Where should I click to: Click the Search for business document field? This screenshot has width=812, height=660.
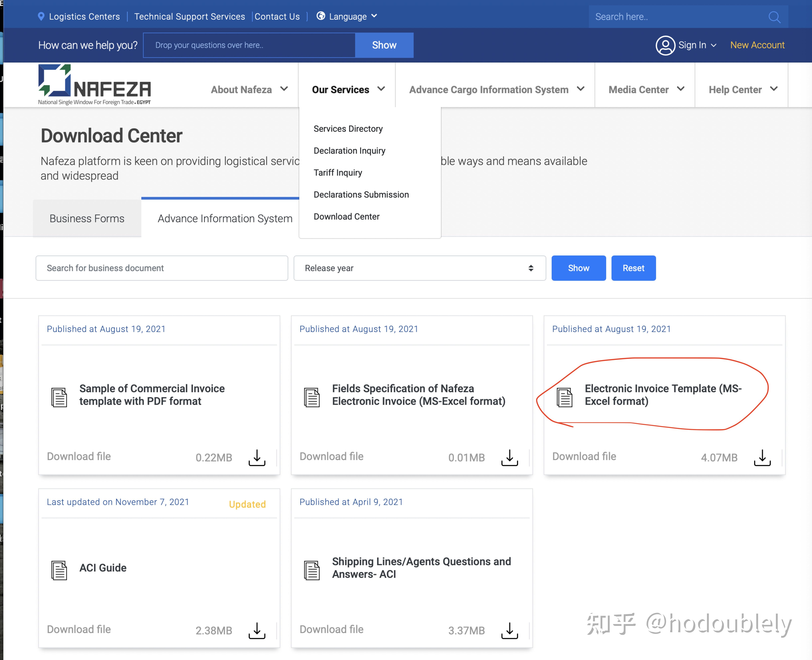(162, 268)
